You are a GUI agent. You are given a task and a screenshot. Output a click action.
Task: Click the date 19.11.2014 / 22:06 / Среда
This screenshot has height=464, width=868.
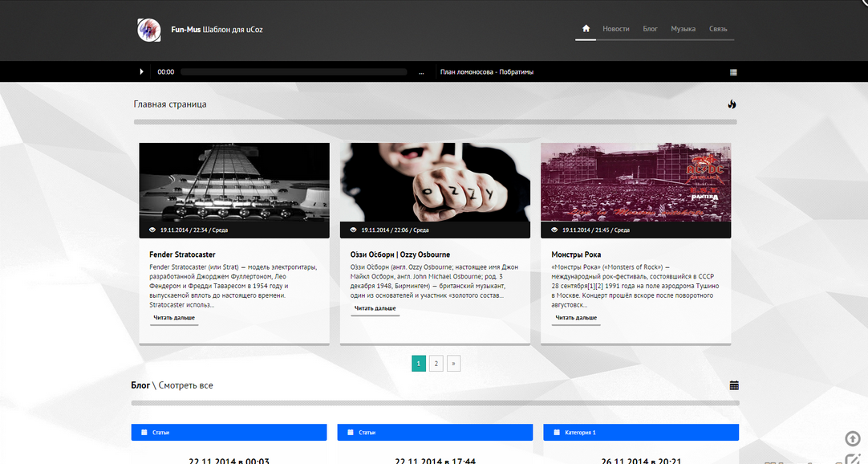click(395, 230)
